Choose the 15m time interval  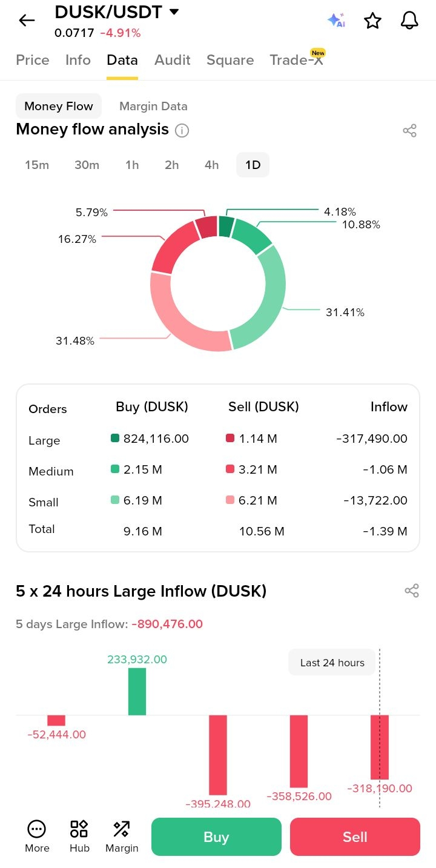pos(37,165)
